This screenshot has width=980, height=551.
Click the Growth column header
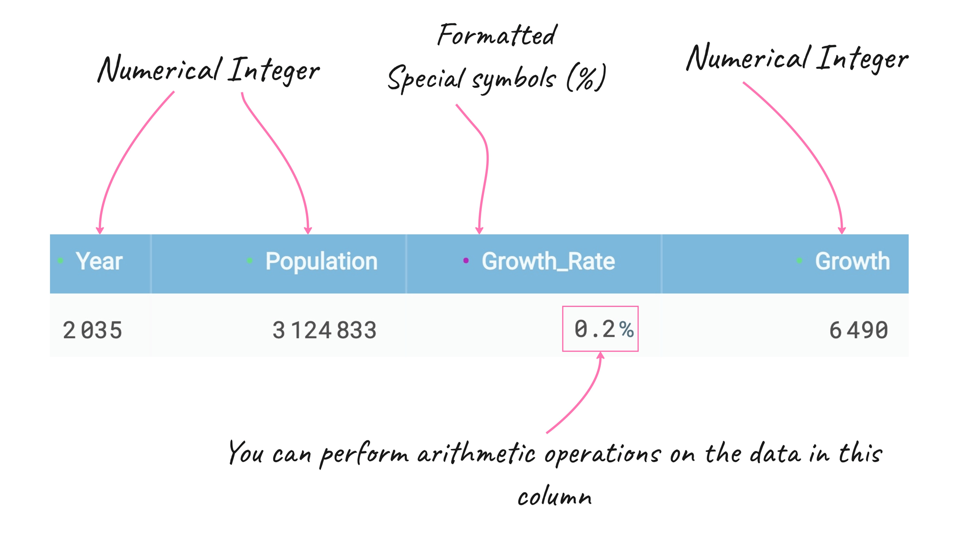(785, 264)
